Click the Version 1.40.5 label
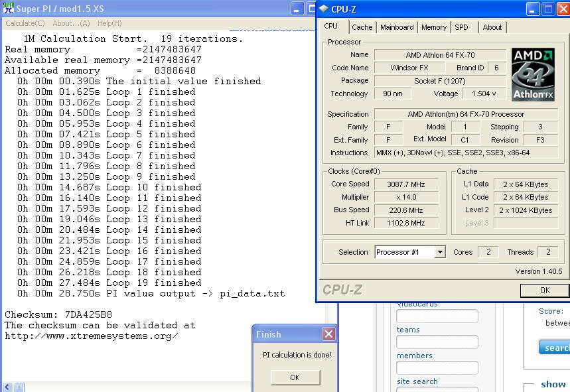The height and width of the screenshot is (392, 570). coord(539,271)
